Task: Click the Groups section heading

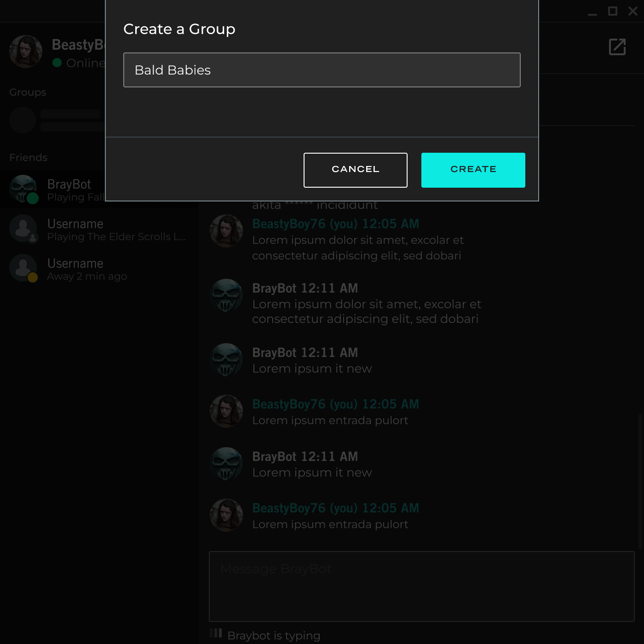Action: tap(28, 92)
